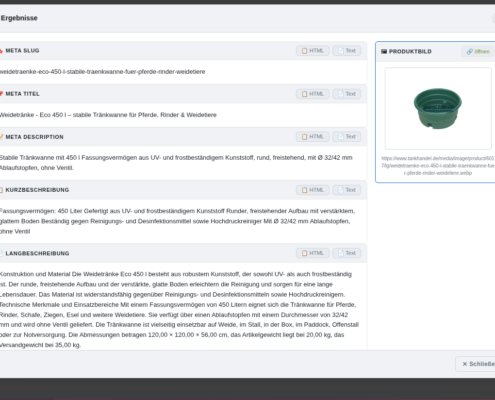Screen dimensions: 495x400
Task: Copy Meta Description as Text
Action: coord(347,137)
